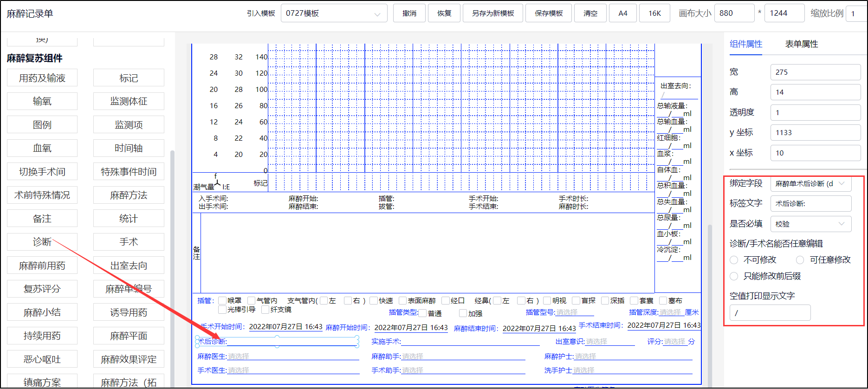Check the 加强 checkbox for 插管类型
The width and height of the screenshot is (868, 389).
[x=463, y=313]
